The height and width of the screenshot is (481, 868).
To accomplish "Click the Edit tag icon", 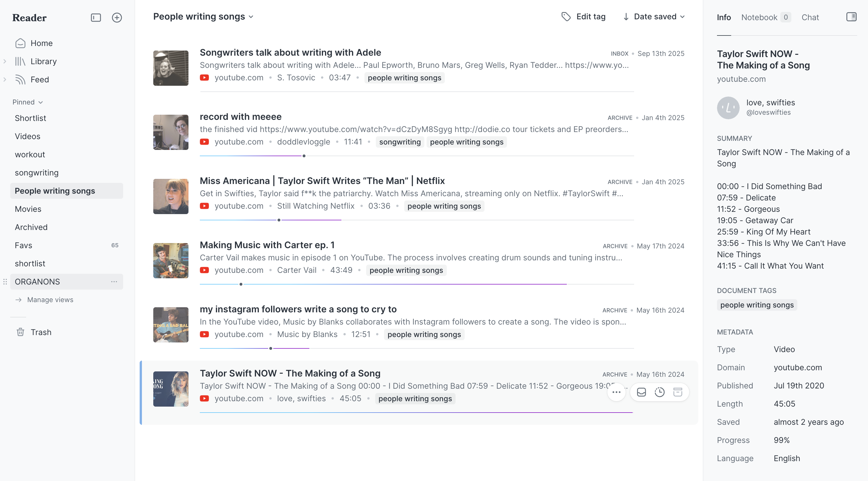I will tap(566, 16).
